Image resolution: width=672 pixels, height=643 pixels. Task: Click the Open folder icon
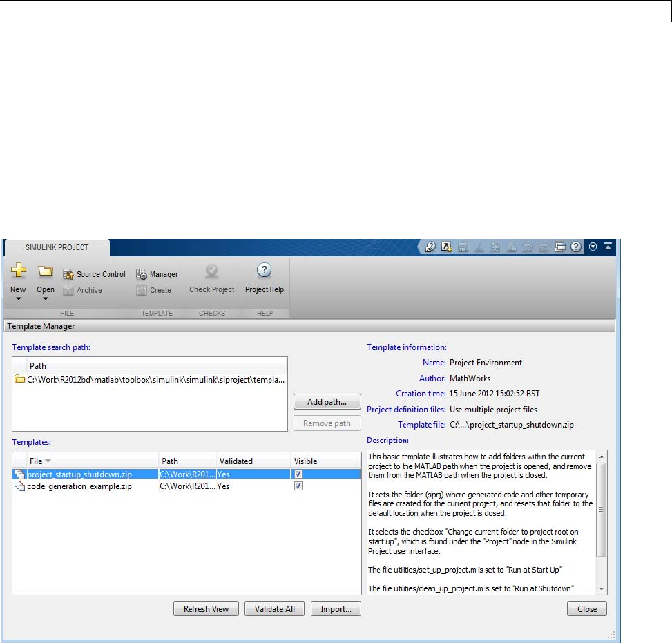[46, 271]
